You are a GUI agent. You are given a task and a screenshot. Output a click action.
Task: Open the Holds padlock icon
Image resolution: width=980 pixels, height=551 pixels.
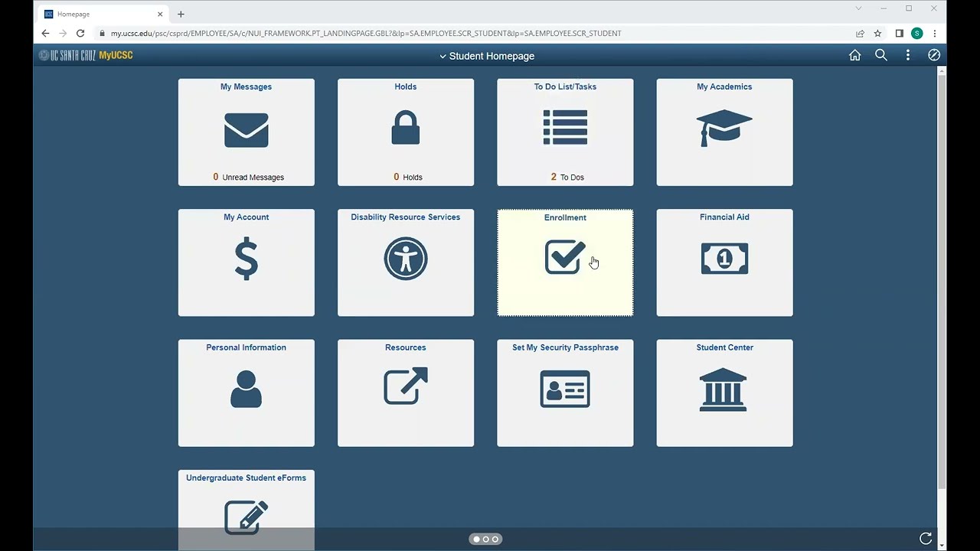coord(406,128)
